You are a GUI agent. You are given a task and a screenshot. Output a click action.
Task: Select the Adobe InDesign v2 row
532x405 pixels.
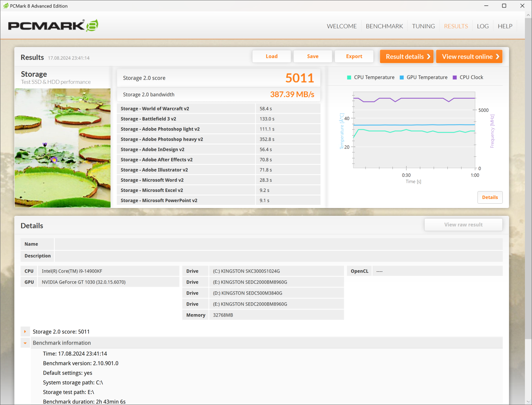coord(218,149)
